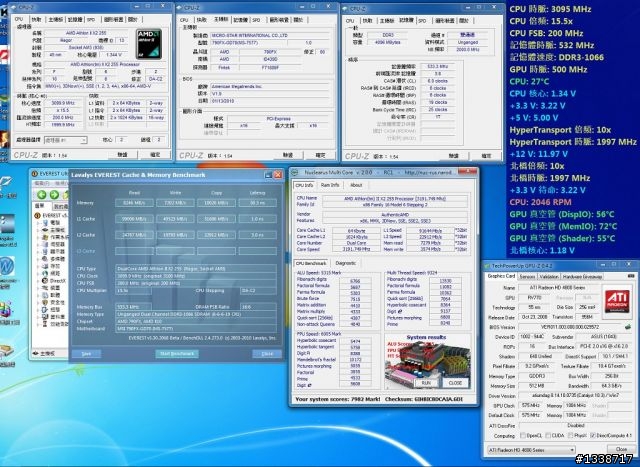Image resolution: width=640 pixels, height=467 pixels.
Task: Click the motherboard icon in EVEREST status bar
Action: pos(36,353)
